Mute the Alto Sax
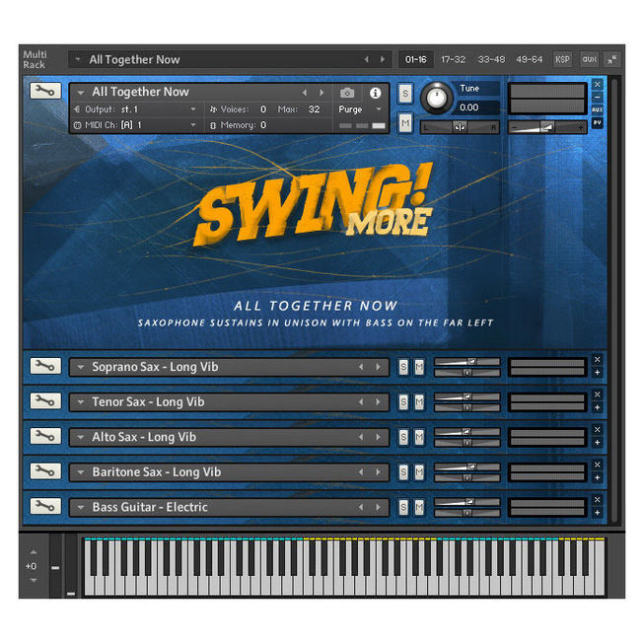Image resolution: width=644 pixels, height=644 pixels. 419,437
